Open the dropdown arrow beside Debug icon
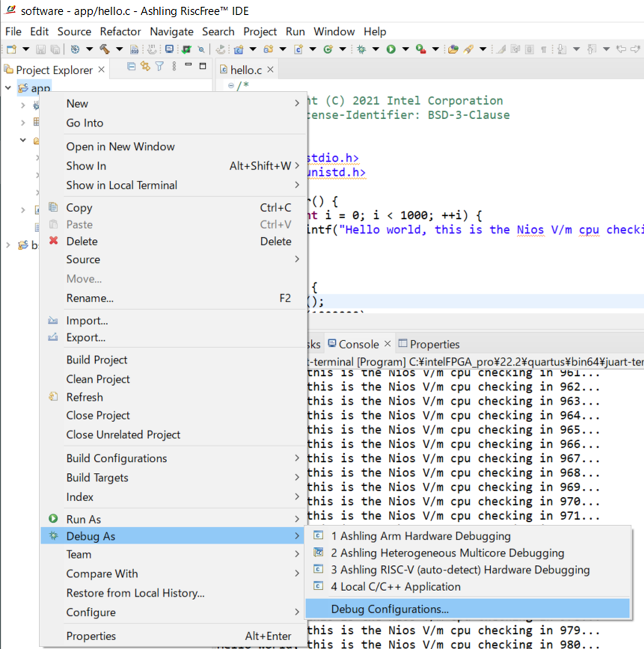Viewport: 644px width, 649px height. click(x=376, y=49)
